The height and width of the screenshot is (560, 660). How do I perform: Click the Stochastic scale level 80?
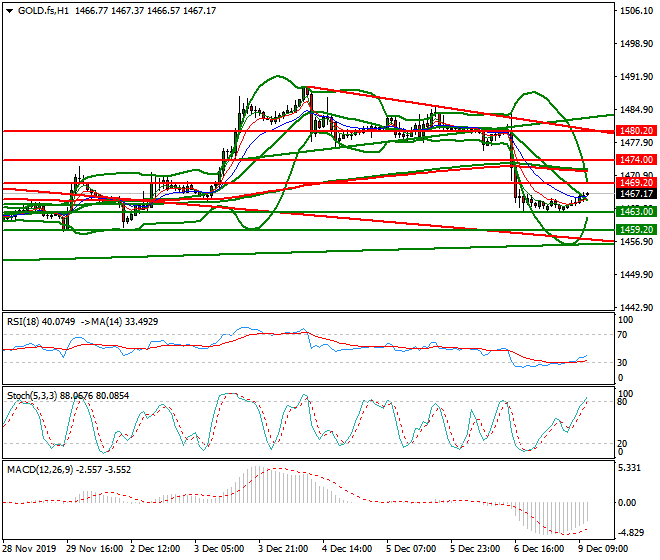[622, 402]
